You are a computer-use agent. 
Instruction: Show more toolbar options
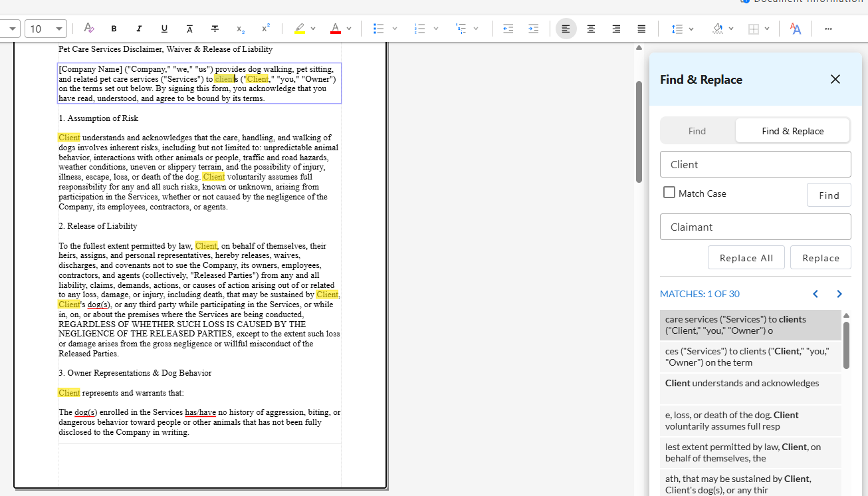(828, 29)
